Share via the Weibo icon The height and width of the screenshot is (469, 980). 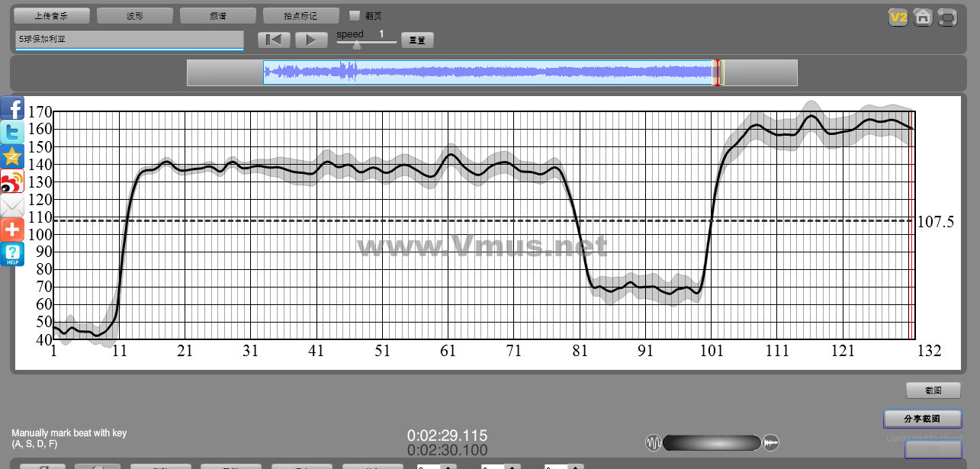(12, 181)
